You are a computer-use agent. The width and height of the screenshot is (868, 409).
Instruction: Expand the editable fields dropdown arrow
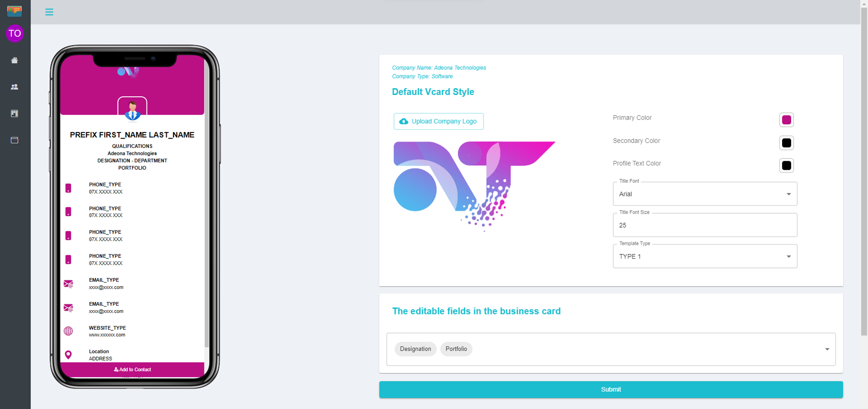tap(827, 349)
